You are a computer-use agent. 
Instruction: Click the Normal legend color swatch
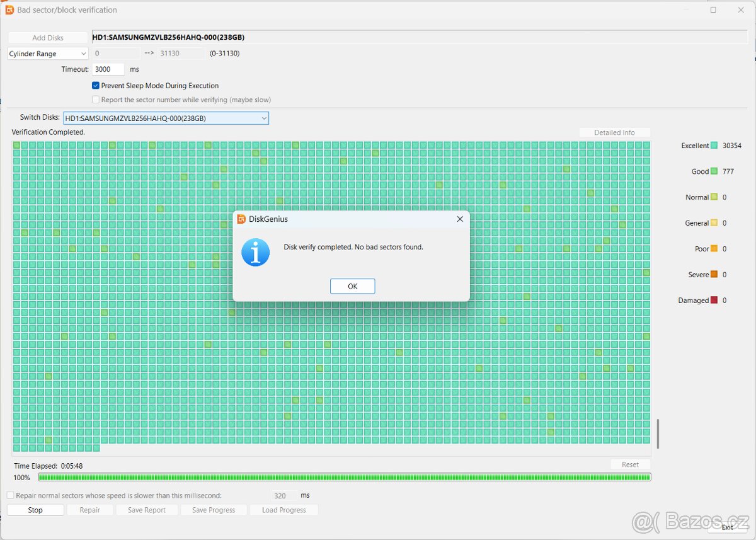point(714,197)
